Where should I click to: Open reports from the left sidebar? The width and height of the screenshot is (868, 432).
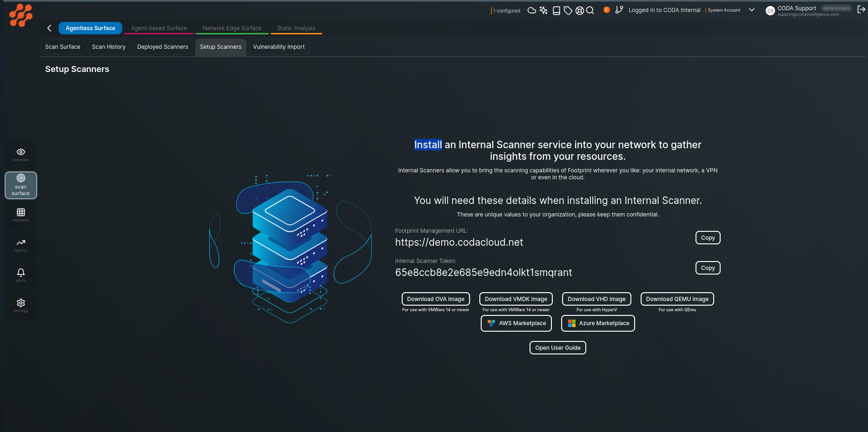(20, 245)
